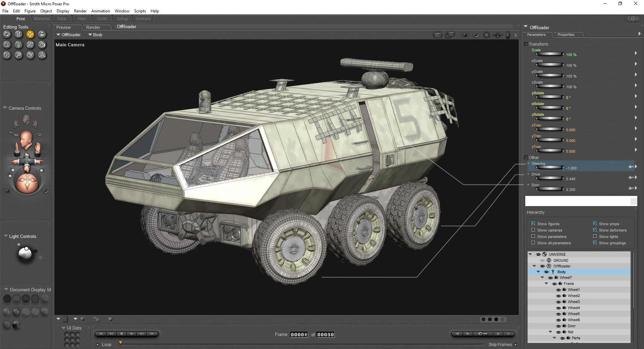Collapse the Transform parameter group
644x349 pixels.
526,44
